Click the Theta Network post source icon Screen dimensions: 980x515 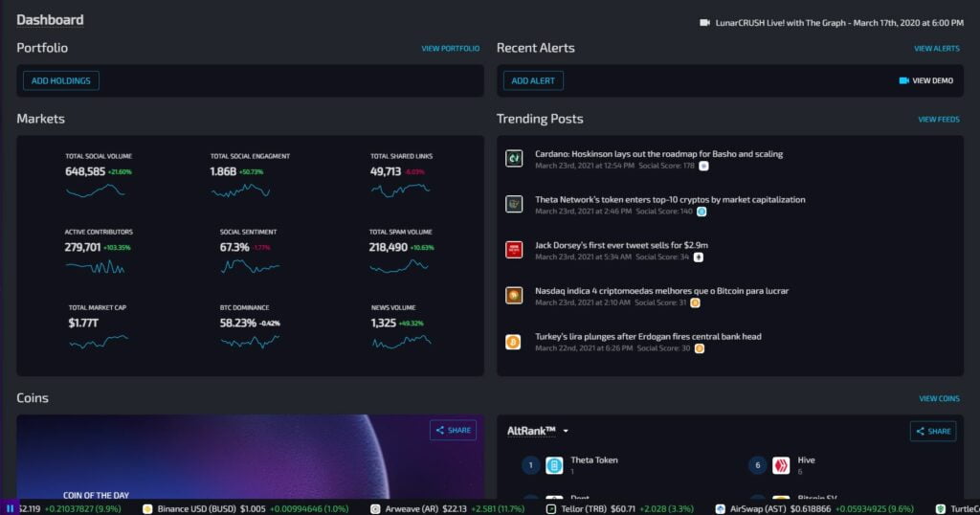coord(514,205)
